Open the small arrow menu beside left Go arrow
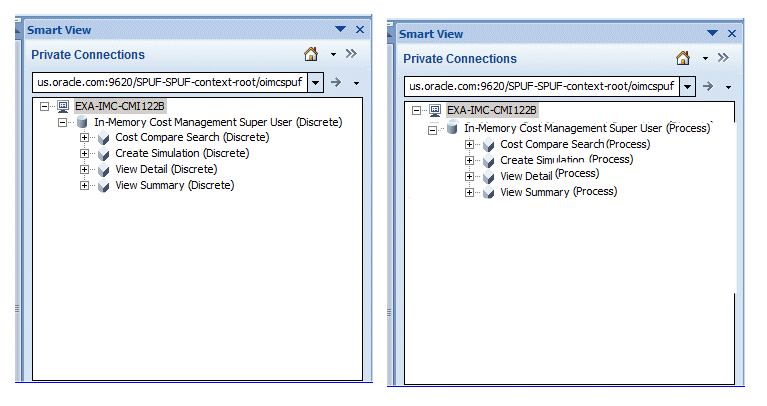Viewport: 767px width, 406px height. pyautogui.click(x=357, y=83)
